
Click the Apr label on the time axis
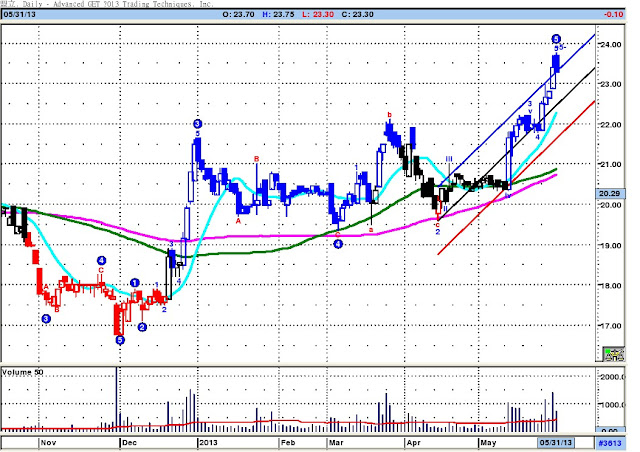[x=413, y=443]
